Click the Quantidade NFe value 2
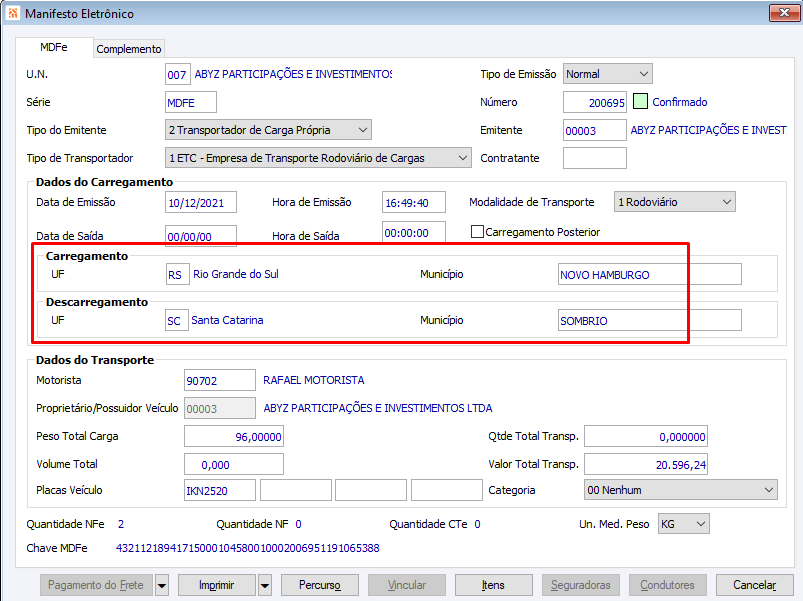 [x=121, y=524]
